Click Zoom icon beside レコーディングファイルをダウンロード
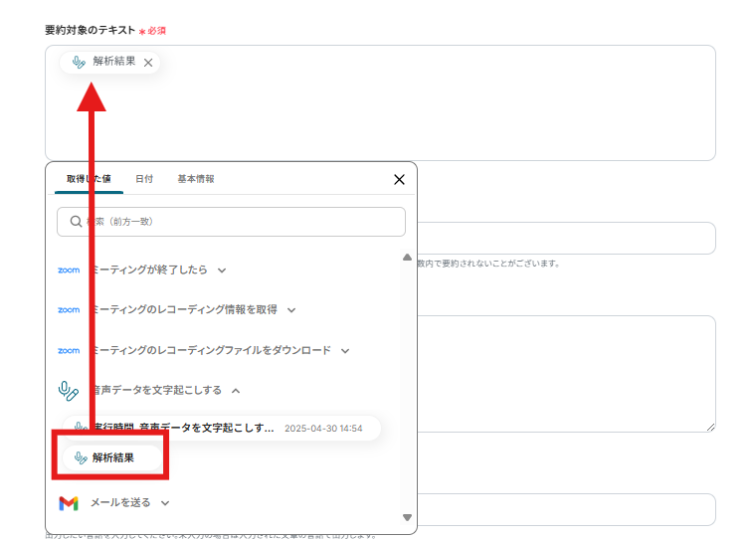The width and height of the screenshot is (756, 540). [69, 350]
